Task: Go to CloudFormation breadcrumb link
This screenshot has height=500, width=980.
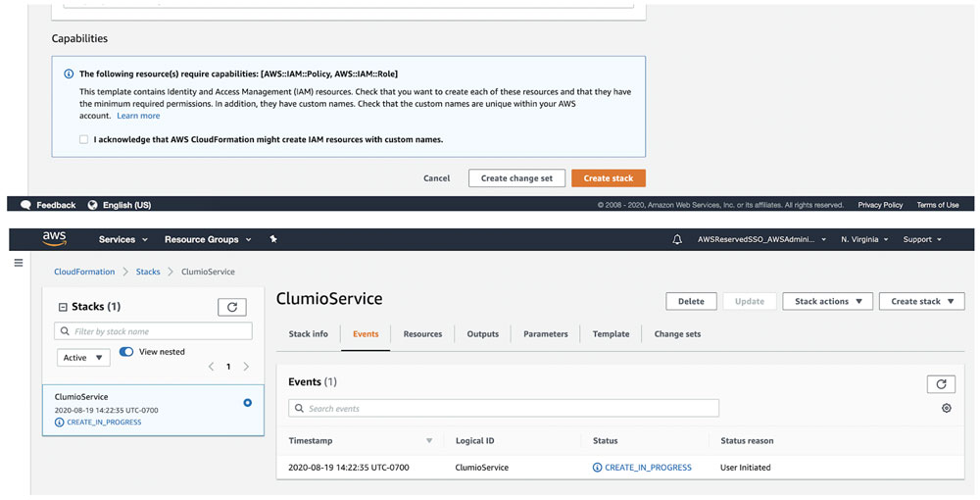Action: coord(84,272)
